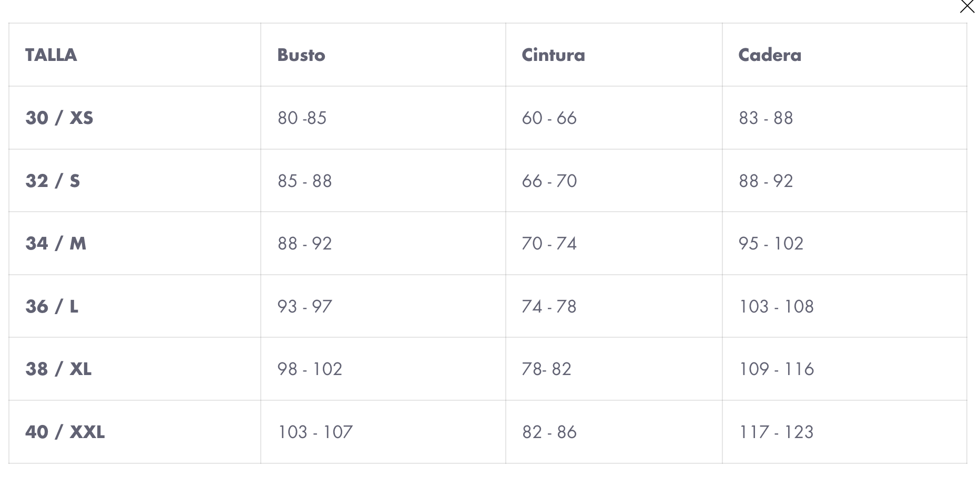980x478 pixels.
Task: Click the XS bust value 80 -85
Action: 302,118
